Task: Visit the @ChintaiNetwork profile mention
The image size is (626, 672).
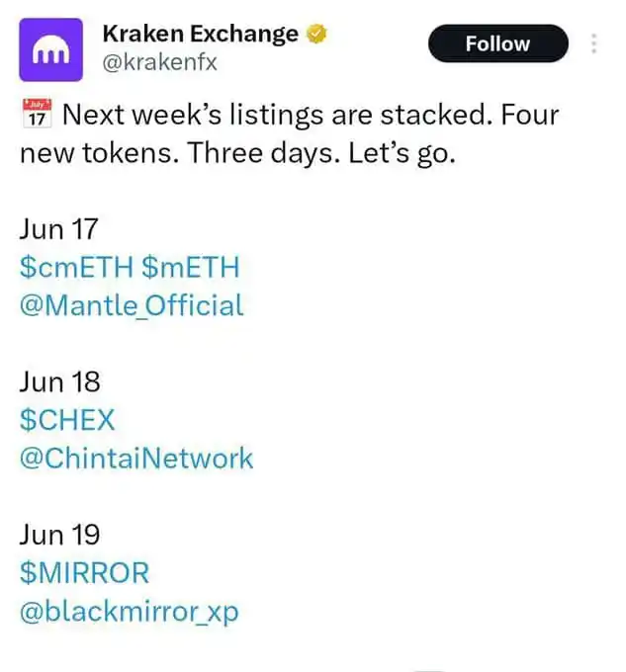Action: point(136,459)
